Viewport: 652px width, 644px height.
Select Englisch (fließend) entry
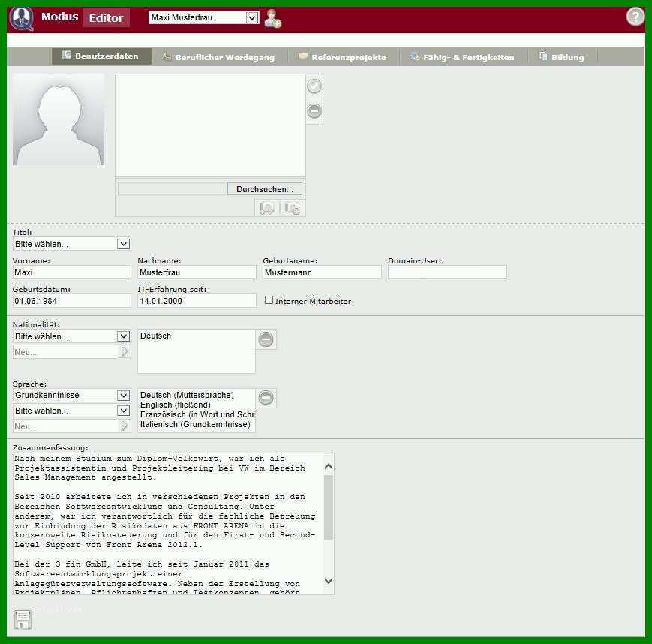coord(197,405)
